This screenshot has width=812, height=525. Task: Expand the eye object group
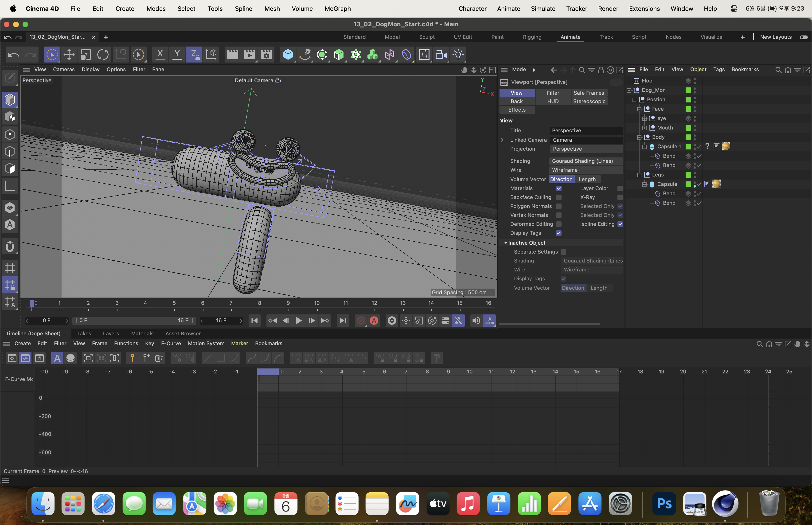point(644,119)
